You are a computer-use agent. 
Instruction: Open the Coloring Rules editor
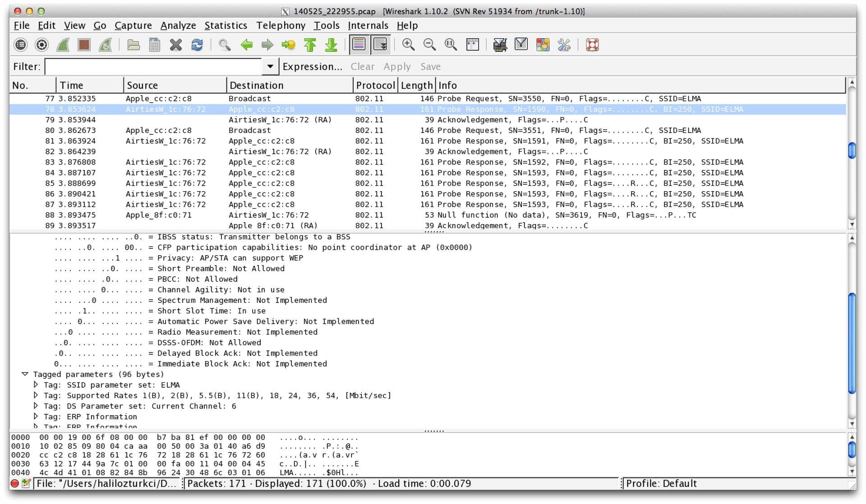click(543, 45)
